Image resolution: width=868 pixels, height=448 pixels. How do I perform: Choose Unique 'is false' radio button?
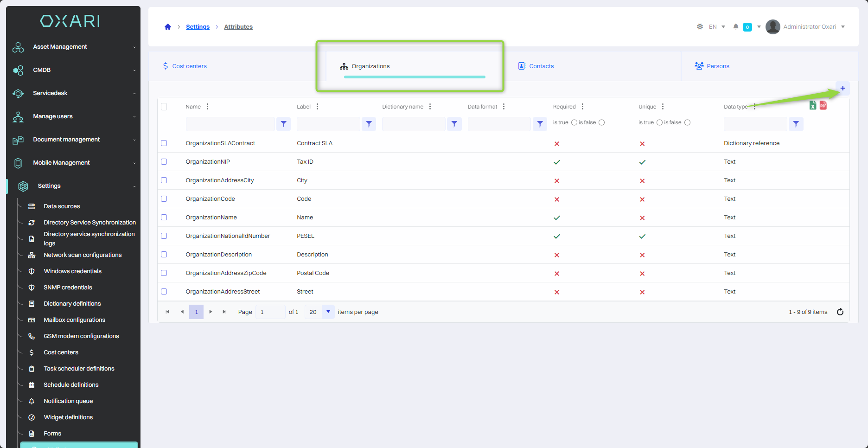[x=687, y=122]
